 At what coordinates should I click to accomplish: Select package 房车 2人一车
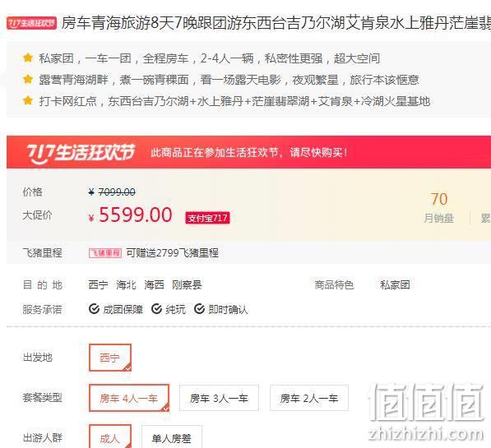[x=309, y=398]
